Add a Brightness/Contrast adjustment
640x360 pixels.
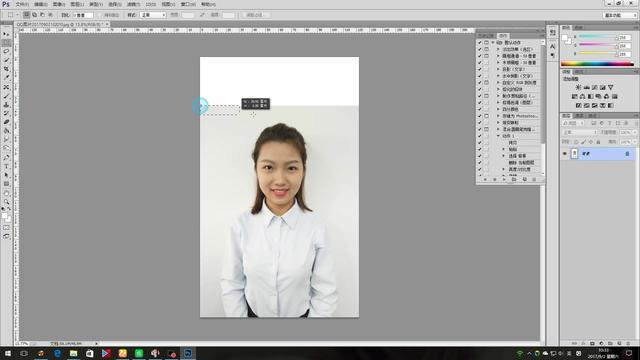pyautogui.click(x=578, y=87)
